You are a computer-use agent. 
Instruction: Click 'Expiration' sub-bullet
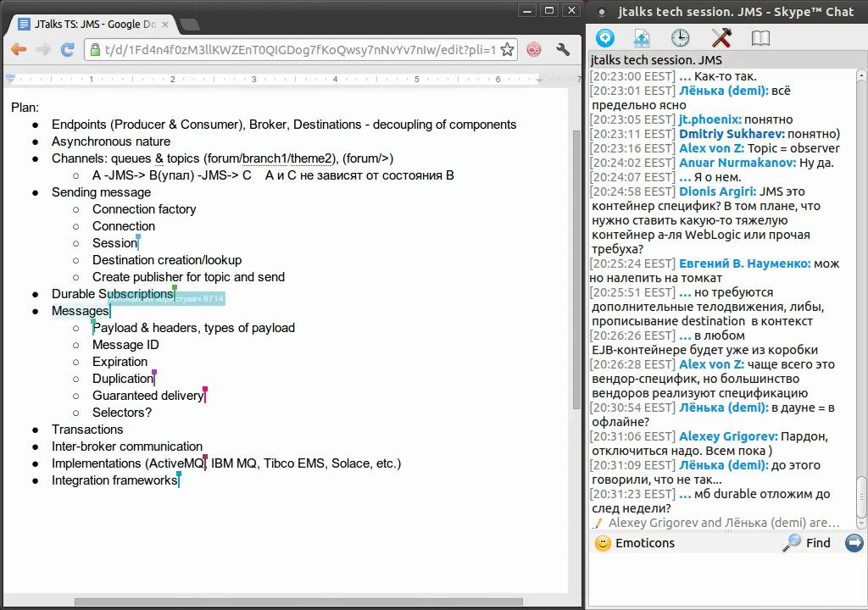[x=120, y=362]
